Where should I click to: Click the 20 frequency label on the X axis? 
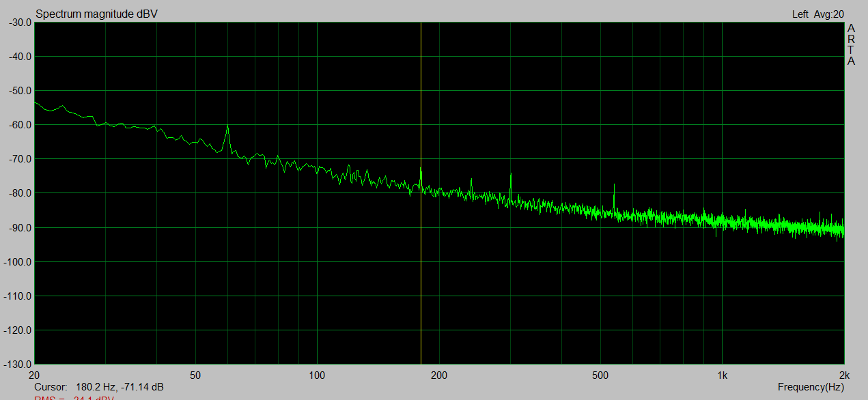(35, 375)
